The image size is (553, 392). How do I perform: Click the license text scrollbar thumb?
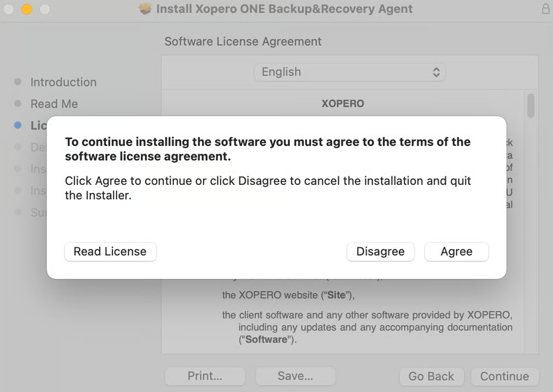[x=530, y=106]
